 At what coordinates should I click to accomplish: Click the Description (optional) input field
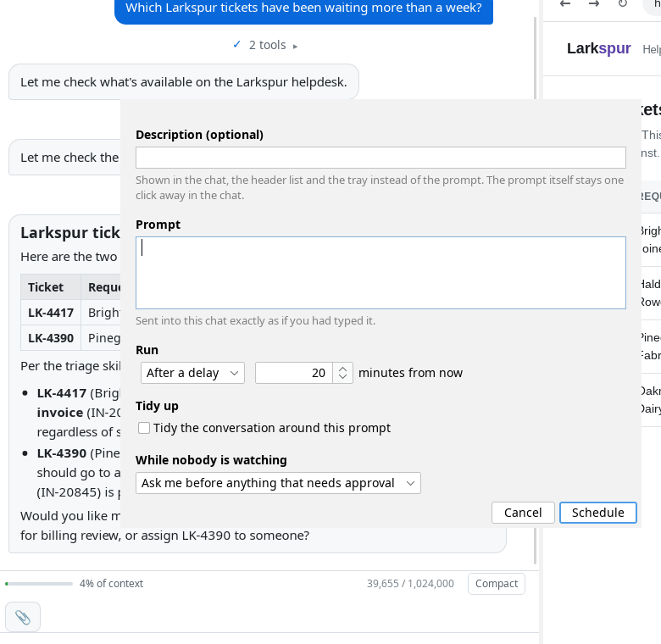click(x=380, y=158)
